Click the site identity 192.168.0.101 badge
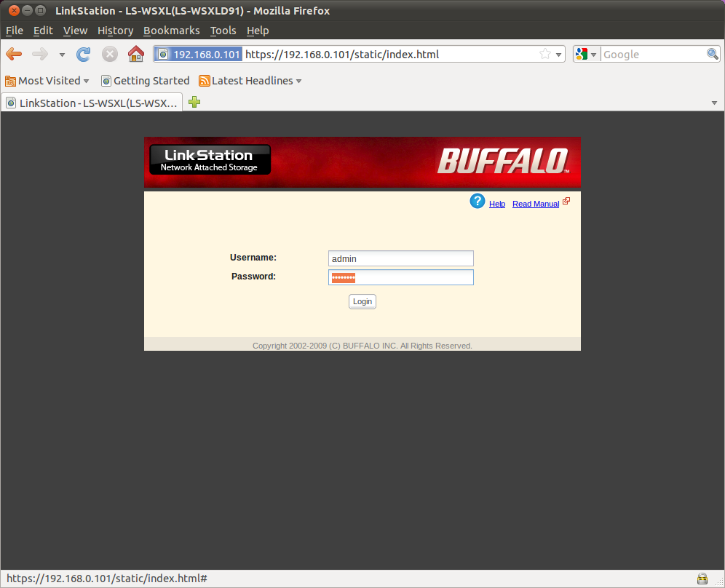725x588 pixels. pyautogui.click(x=199, y=54)
